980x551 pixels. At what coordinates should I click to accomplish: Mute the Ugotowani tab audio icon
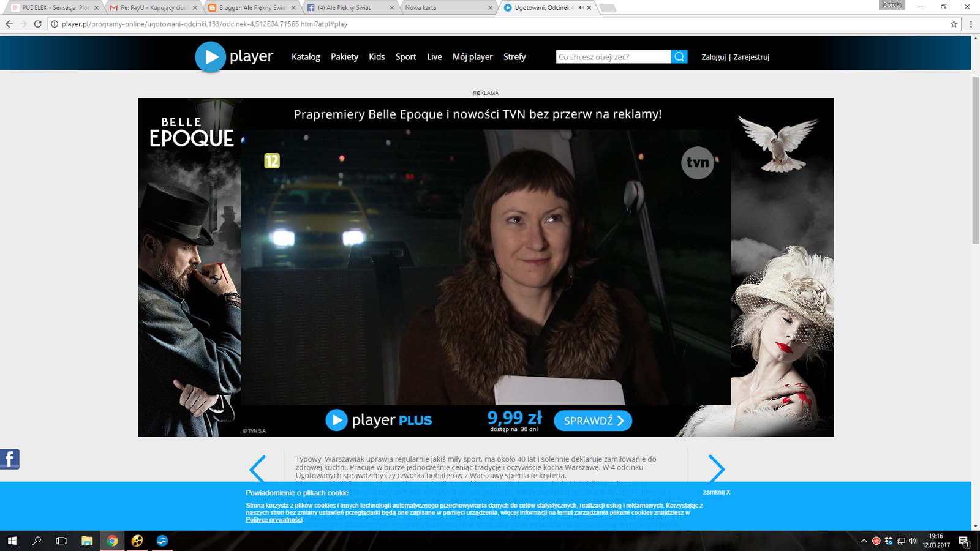coord(581,7)
